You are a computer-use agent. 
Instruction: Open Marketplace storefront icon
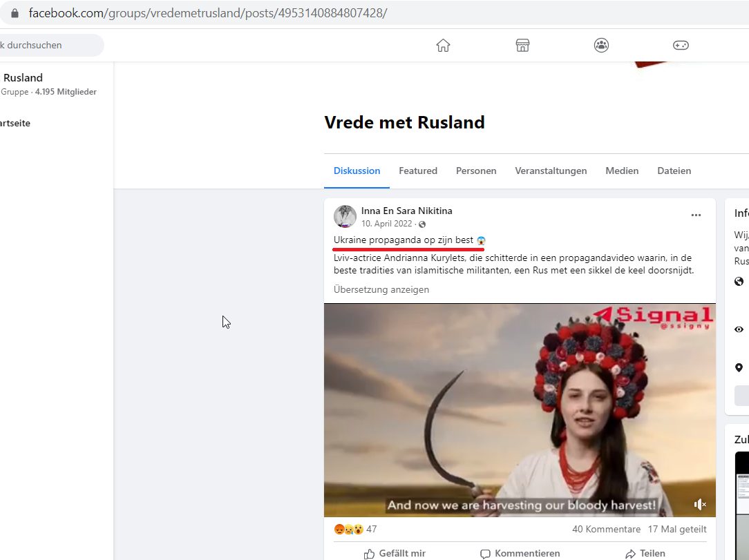point(522,46)
